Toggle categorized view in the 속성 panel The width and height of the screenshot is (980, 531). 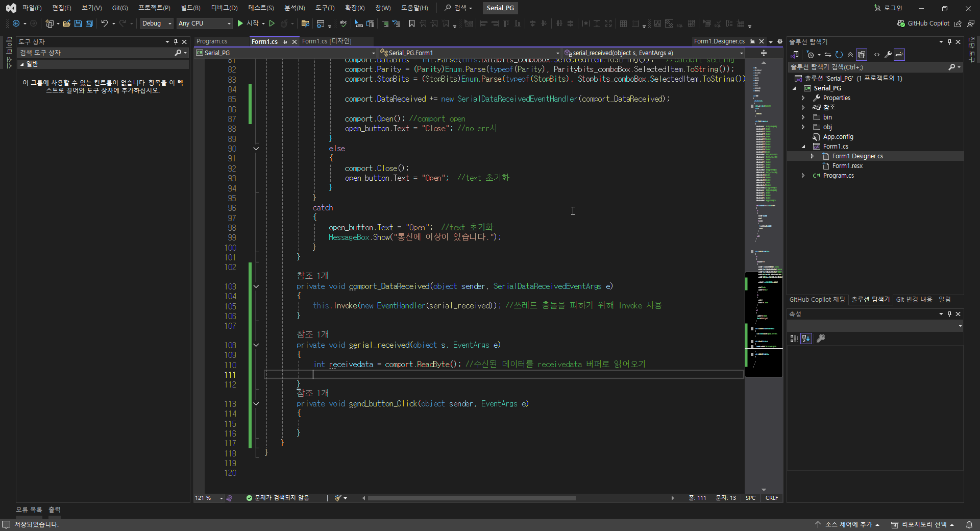coord(794,339)
